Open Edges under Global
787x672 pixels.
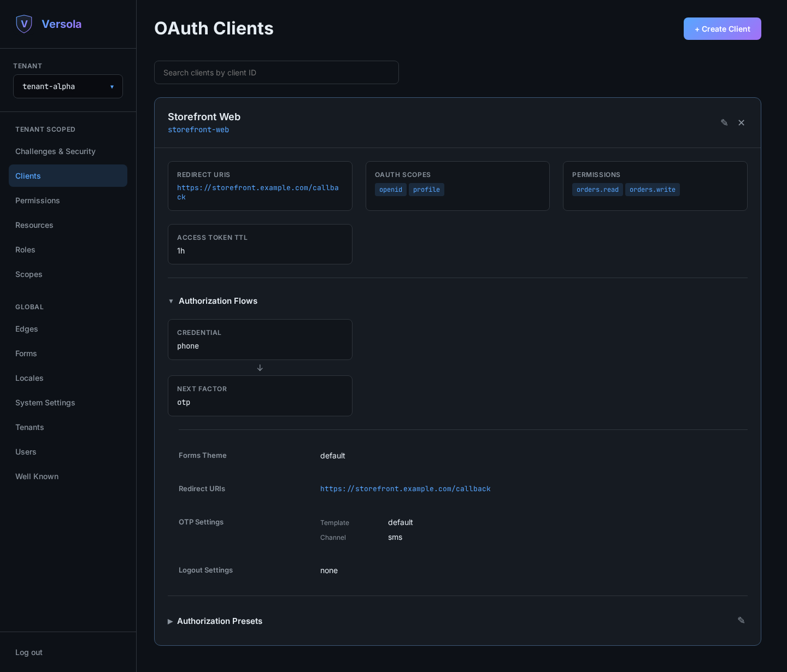68,329
